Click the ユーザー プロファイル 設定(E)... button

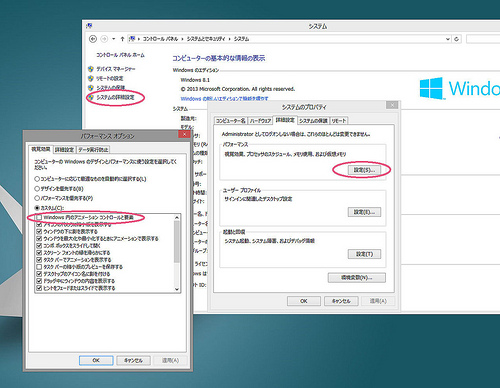pos(364,212)
